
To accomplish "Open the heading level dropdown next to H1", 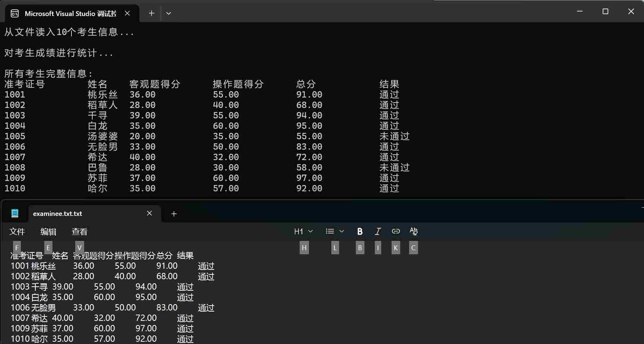I will point(310,231).
